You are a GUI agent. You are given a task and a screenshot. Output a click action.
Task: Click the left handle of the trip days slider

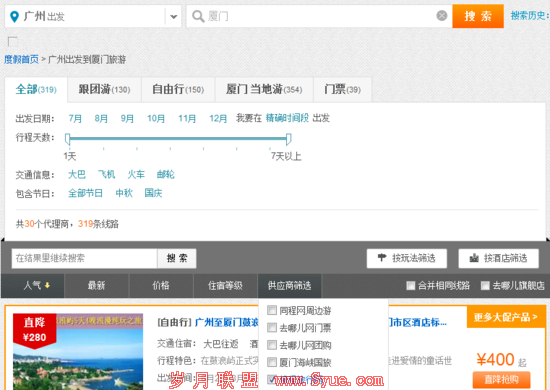(x=68, y=139)
